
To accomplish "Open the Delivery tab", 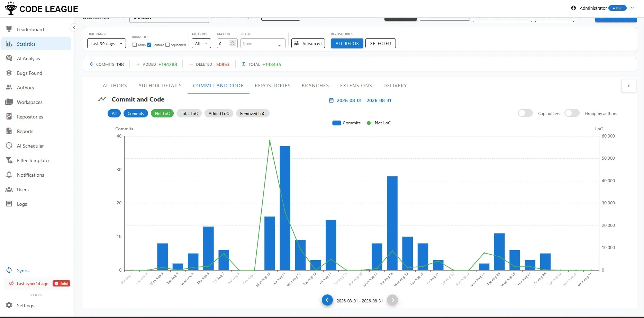I will pos(395,86).
